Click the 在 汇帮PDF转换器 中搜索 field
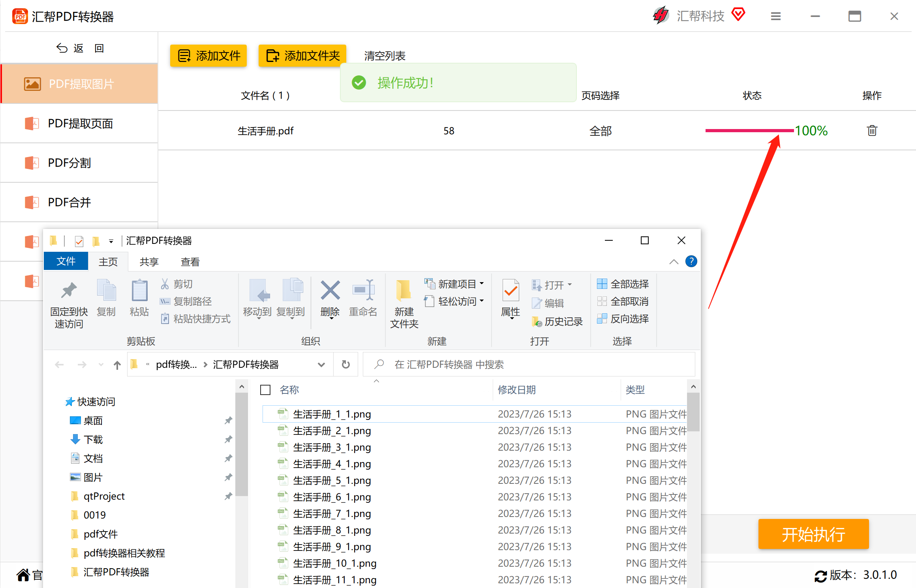This screenshot has width=916, height=588. (529, 364)
